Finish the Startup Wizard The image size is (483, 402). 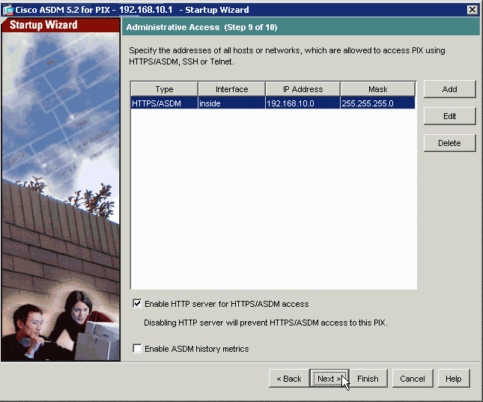[368, 378]
